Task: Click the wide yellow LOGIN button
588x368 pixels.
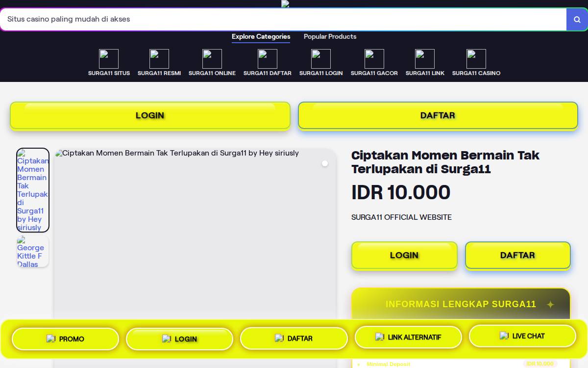Action: (x=150, y=116)
